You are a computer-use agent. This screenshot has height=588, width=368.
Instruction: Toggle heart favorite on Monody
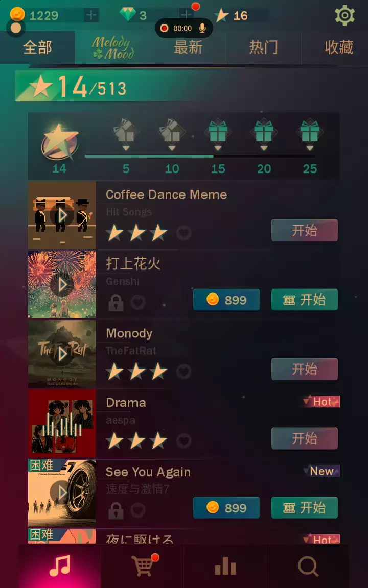point(184,372)
